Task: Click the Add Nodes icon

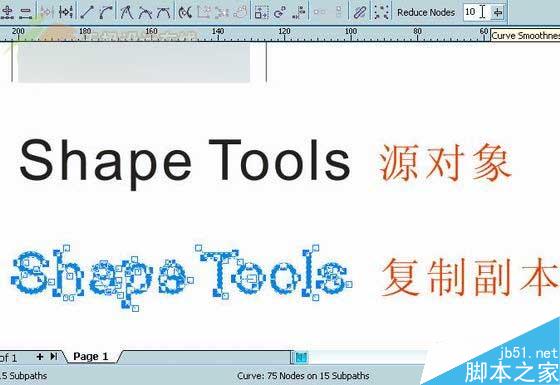Action: click(x=7, y=12)
